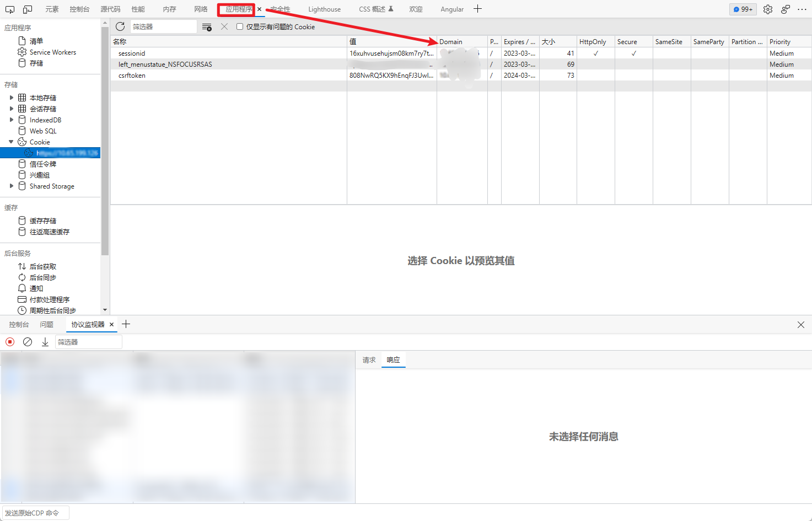
Task: Click the inspect element picker icon
Action: point(10,9)
